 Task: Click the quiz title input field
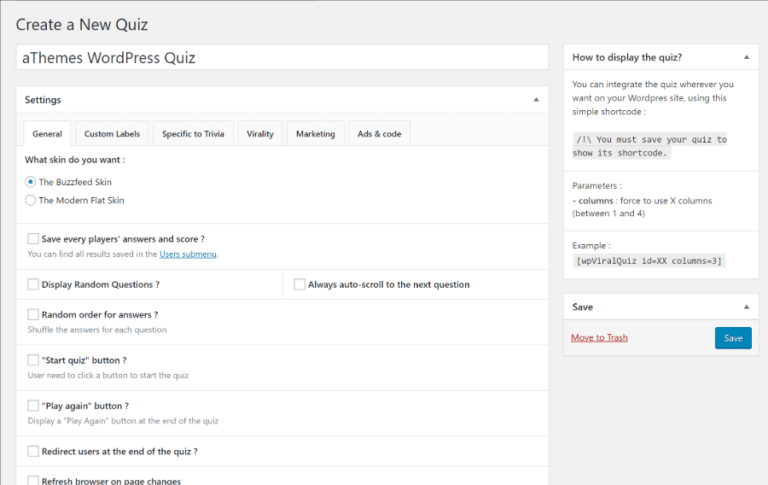point(282,57)
